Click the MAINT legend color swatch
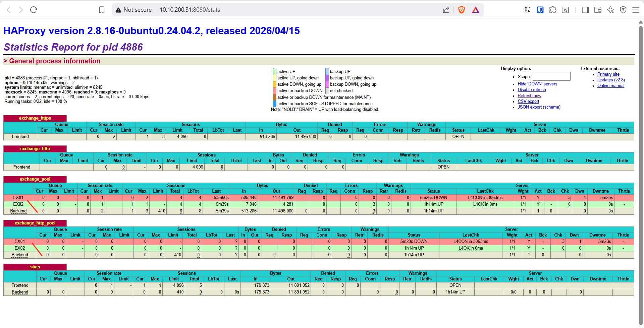 275,97
